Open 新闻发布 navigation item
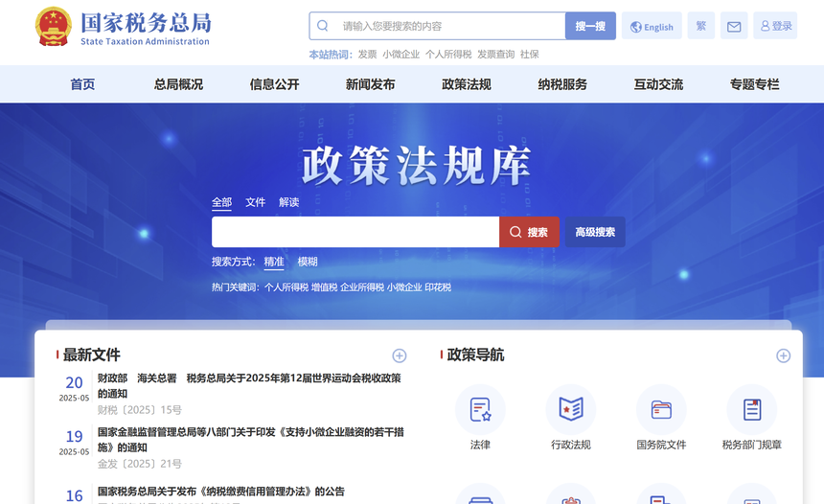Screen dimensions: 824x504 tap(370, 84)
